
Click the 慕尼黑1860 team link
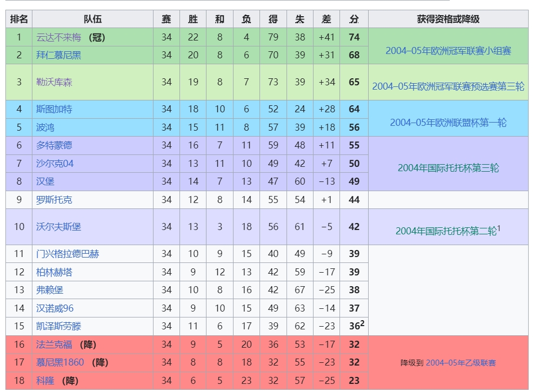coord(60,362)
